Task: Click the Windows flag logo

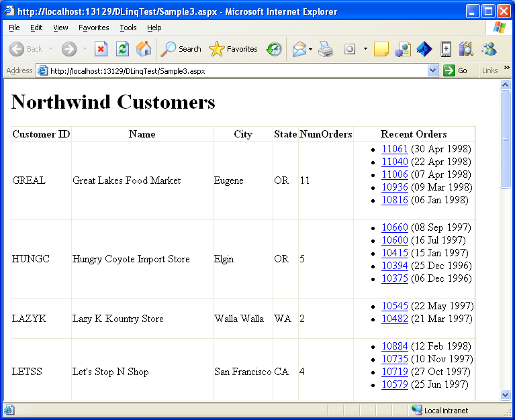Action: [500, 28]
